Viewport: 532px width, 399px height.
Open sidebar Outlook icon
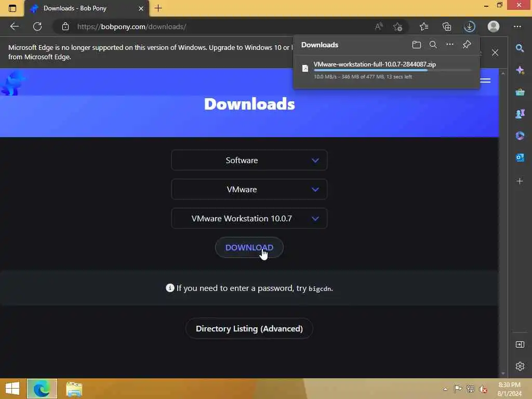pos(520,158)
